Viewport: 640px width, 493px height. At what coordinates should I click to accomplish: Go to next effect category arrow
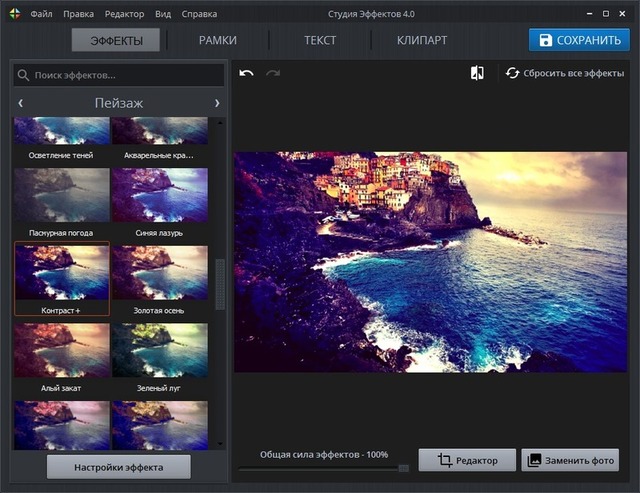pyautogui.click(x=217, y=103)
